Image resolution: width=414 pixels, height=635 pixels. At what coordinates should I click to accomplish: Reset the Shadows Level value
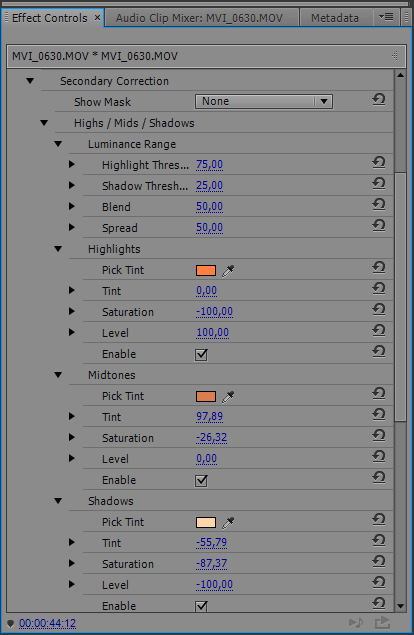pos(379,583)
